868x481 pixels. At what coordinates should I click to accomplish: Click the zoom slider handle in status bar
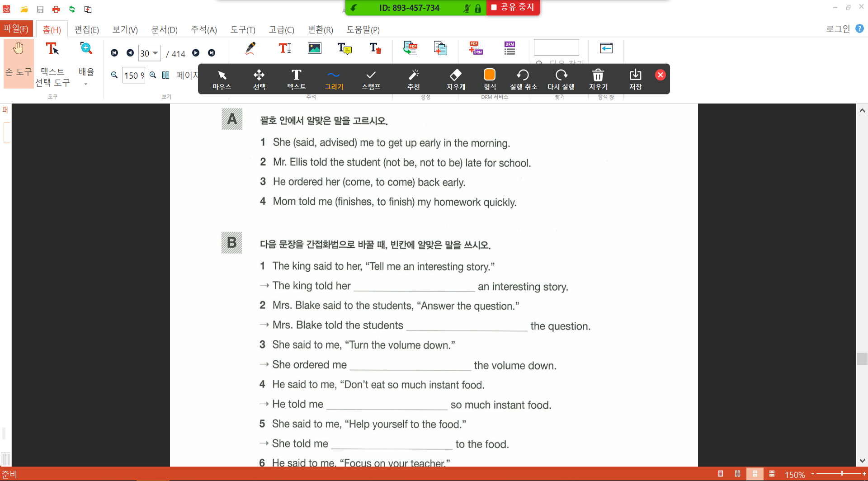pos(842,474)
